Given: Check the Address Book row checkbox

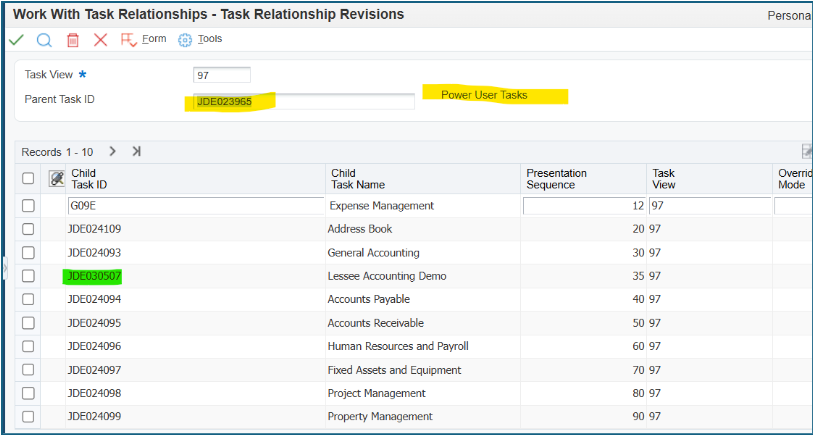Looking at the screenshot, I should coord(28,229).
